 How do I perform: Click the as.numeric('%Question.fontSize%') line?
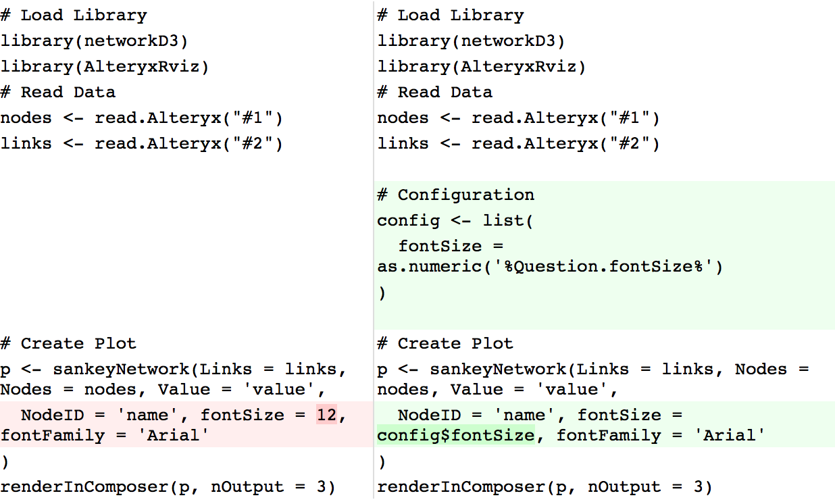pos(550,267)
